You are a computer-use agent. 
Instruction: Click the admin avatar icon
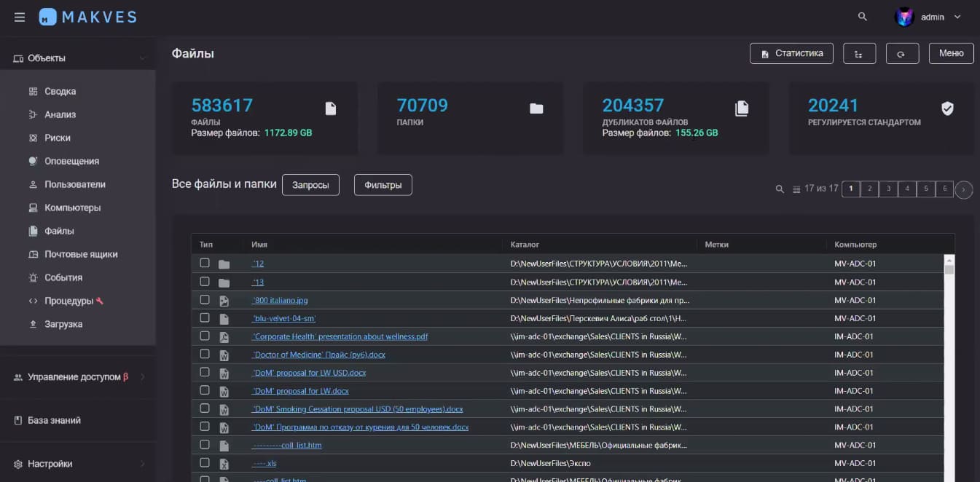tap(904, 17)
